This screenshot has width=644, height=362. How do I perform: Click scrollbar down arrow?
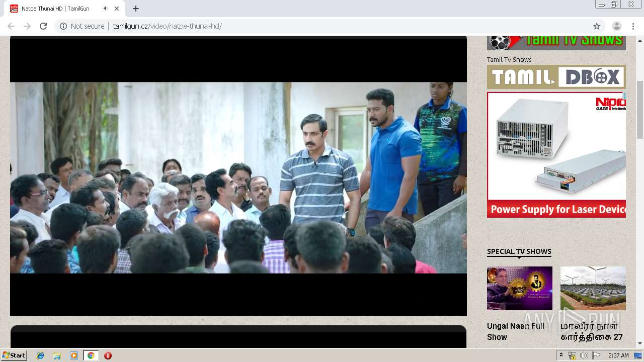(x=640, y=343)
